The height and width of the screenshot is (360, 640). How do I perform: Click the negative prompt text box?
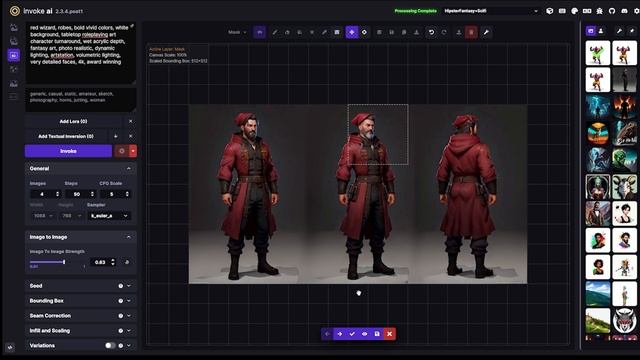click(81, 100)
